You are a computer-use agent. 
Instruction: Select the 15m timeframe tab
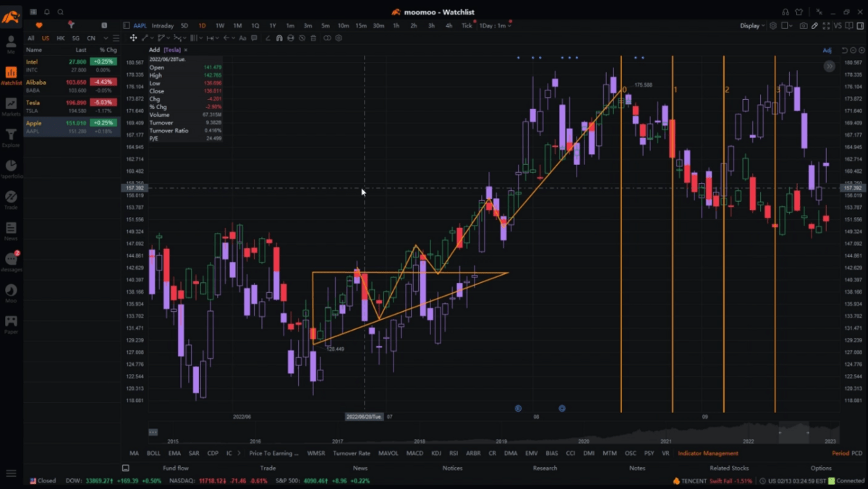pos(361,25)
